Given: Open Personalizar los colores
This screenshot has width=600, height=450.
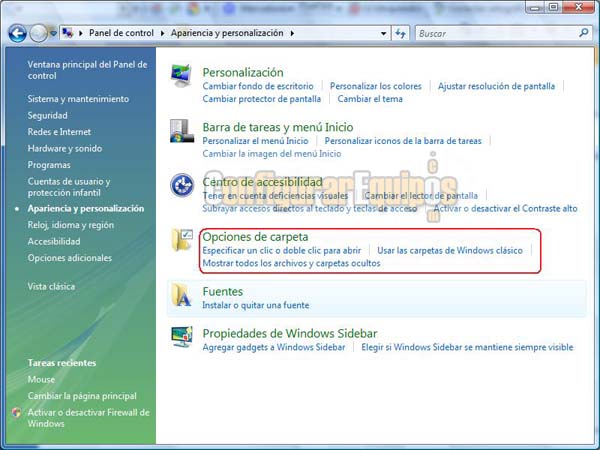Looking at the screenshot, I should [x=376, y=86].
